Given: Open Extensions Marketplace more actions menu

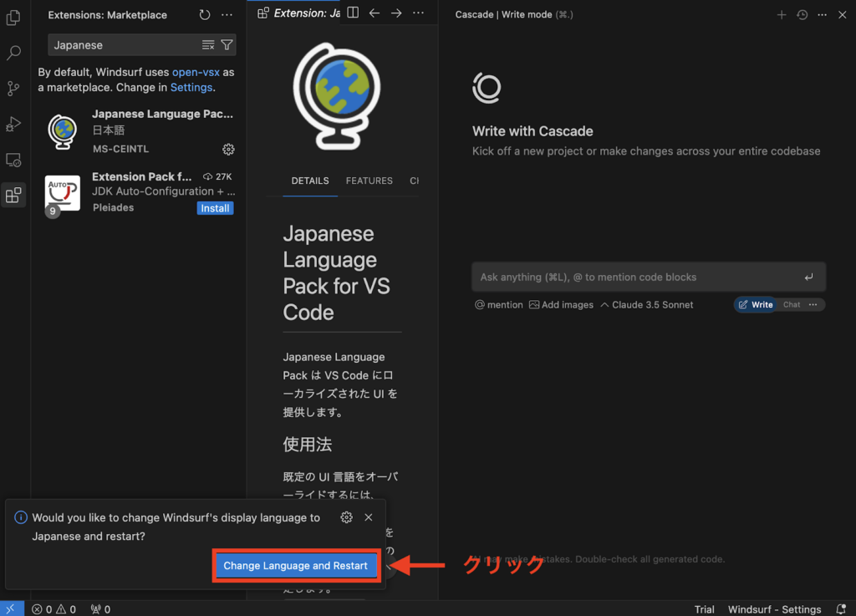Looking at the screenshot, I should point(227,15).
